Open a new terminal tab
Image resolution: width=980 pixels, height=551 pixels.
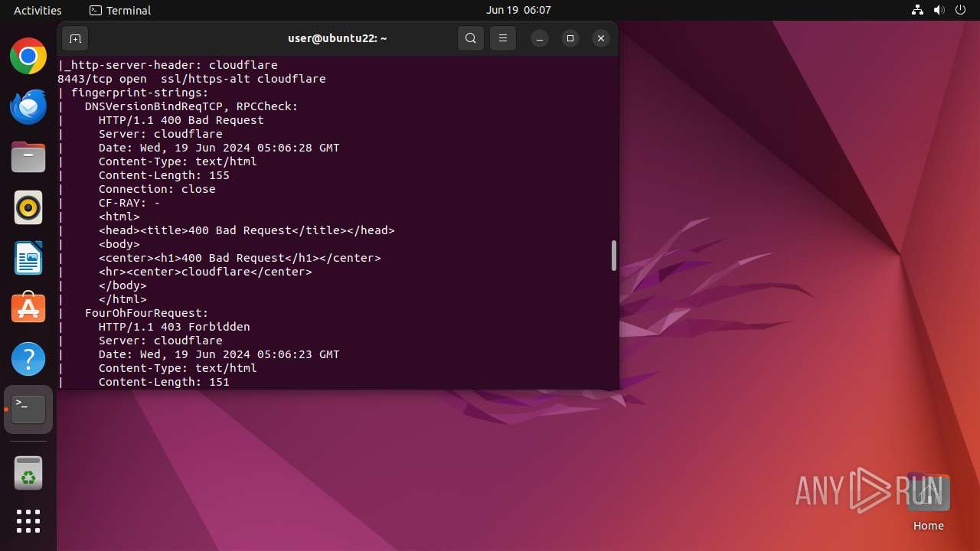75,38
